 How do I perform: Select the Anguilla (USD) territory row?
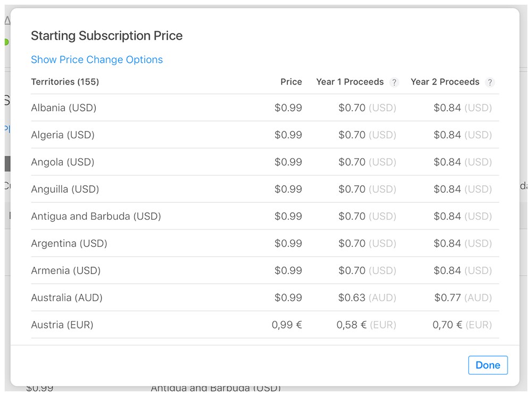coord(264,189)
